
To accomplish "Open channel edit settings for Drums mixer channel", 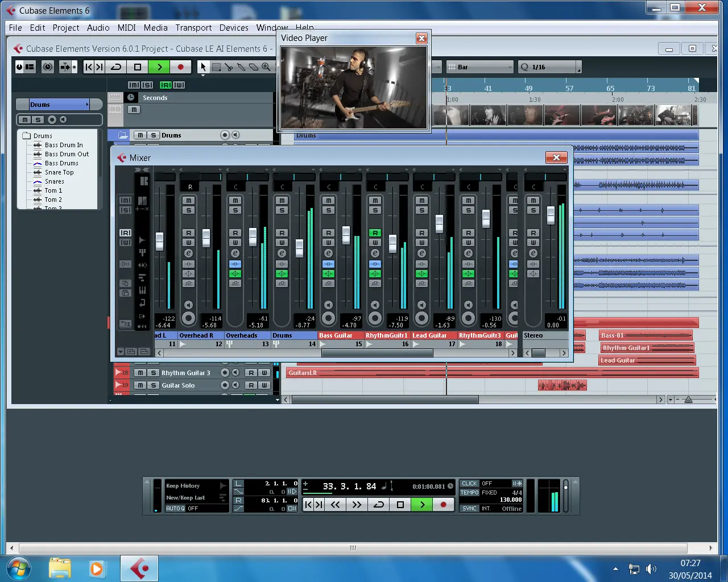I will click(282, 253).
